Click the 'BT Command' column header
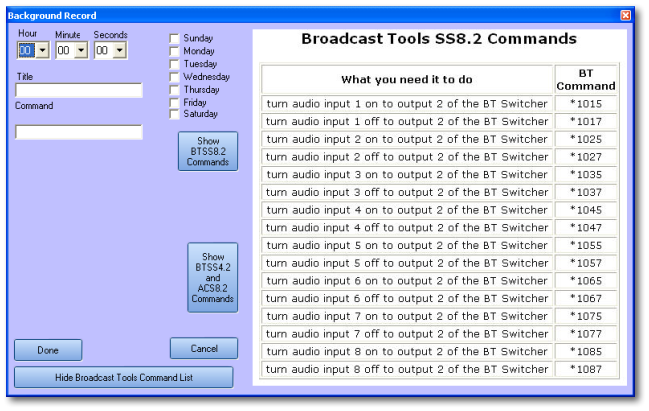Image resolution: width=649 pixels, height=411 pixels. point(586,79)
